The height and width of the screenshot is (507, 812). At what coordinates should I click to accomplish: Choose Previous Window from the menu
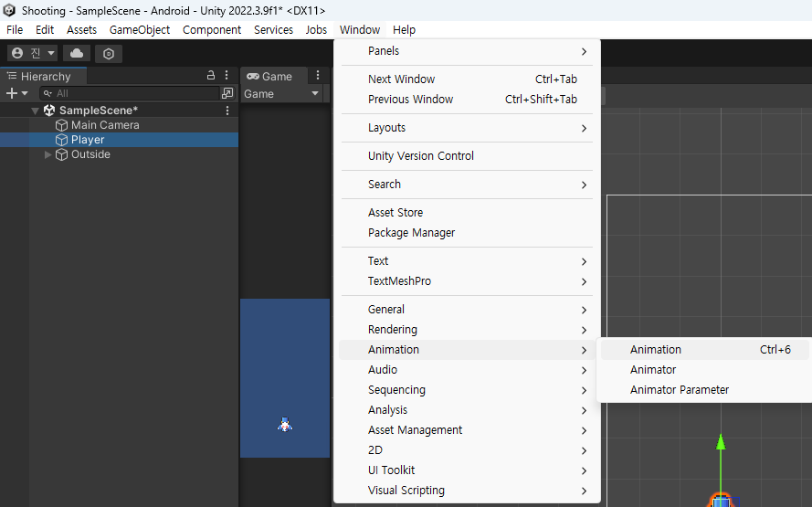point(467,100)
